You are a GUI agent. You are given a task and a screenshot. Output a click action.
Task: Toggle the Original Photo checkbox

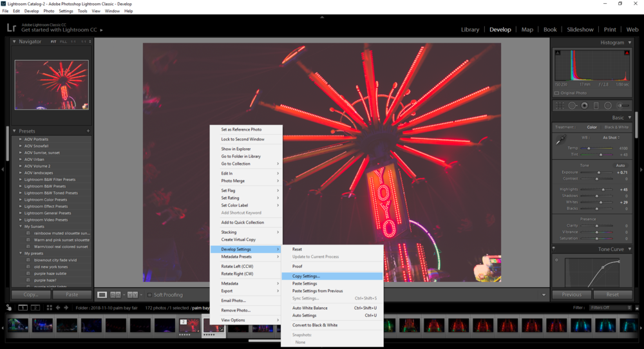(557, 93)
